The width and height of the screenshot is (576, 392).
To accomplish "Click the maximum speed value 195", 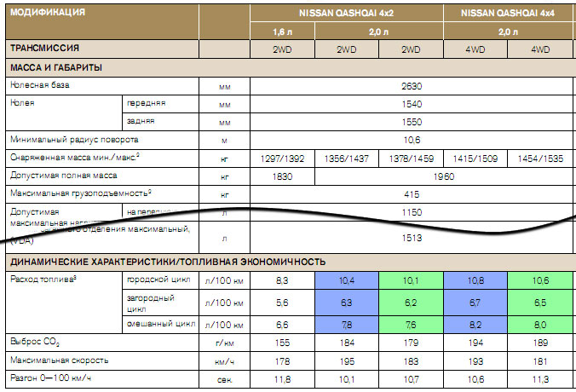I will 347,360.
